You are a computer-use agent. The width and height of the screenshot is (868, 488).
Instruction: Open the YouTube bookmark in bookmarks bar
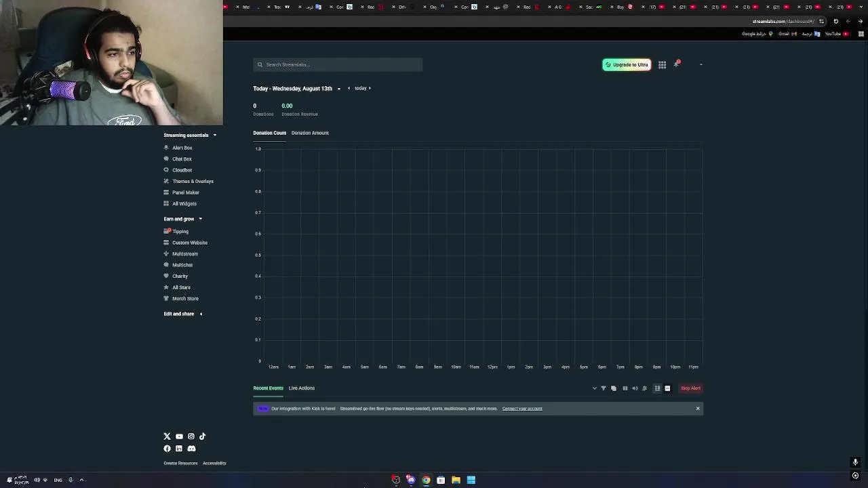835,34
